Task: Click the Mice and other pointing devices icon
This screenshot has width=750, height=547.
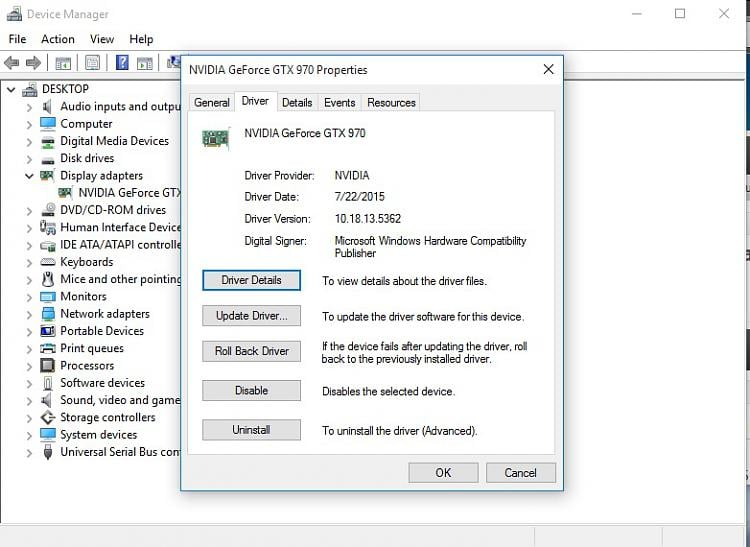Action: 47,279
